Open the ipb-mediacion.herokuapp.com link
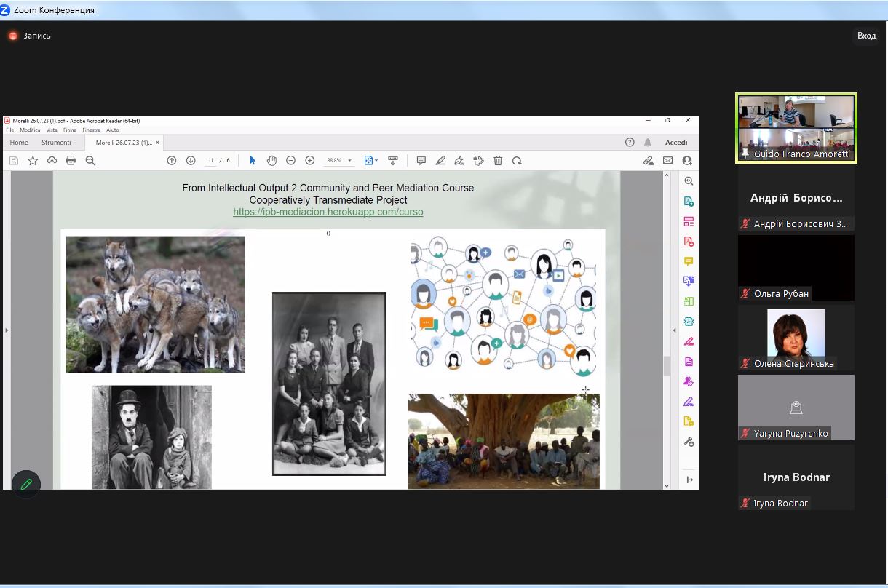Viewport: 888px width, 588px height. pyautogui.click(x=328, y=212)
